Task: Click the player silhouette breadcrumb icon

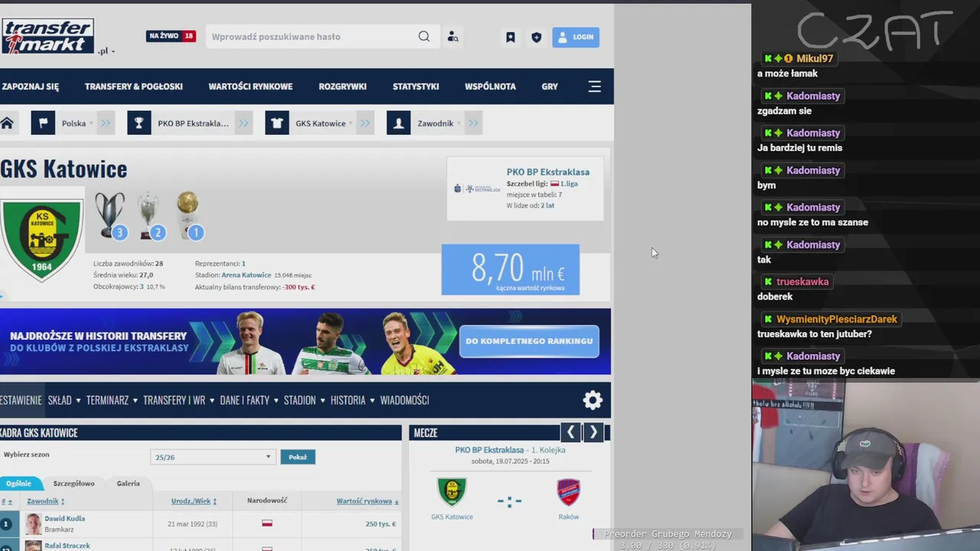Action: 399,123
